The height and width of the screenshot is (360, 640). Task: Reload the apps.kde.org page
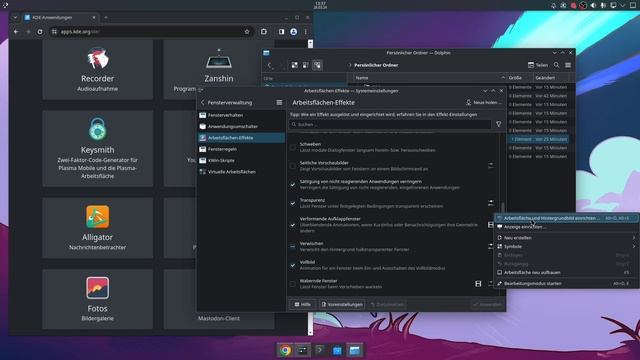coord(40,31)
